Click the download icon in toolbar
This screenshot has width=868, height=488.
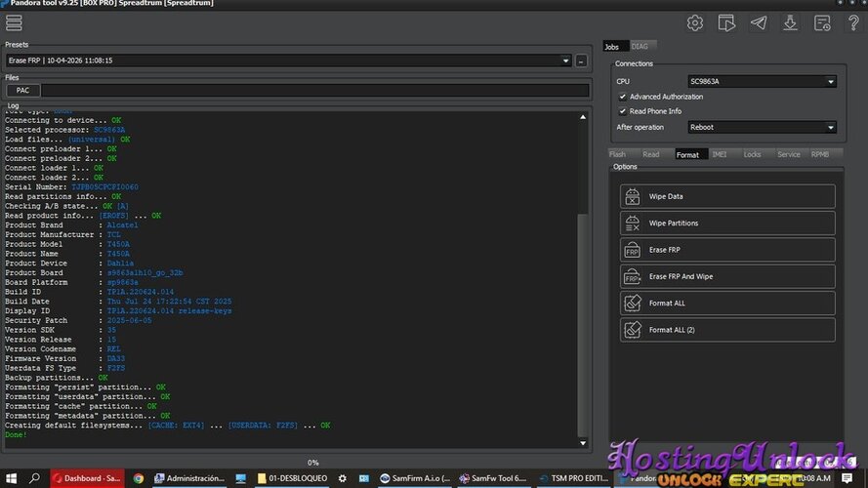(790, 22)
